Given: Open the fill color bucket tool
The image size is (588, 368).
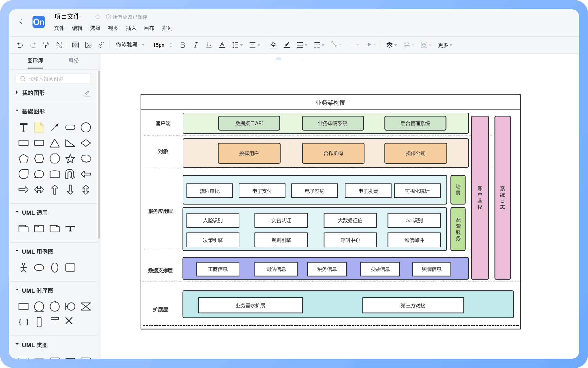Looking at the screenshot, I should pyautogui.click(x=273, y=45).
